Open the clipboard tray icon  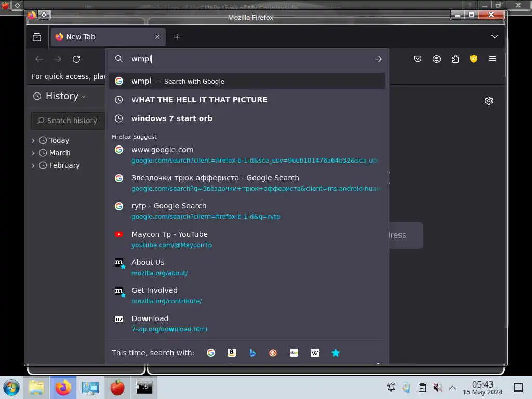422,387
